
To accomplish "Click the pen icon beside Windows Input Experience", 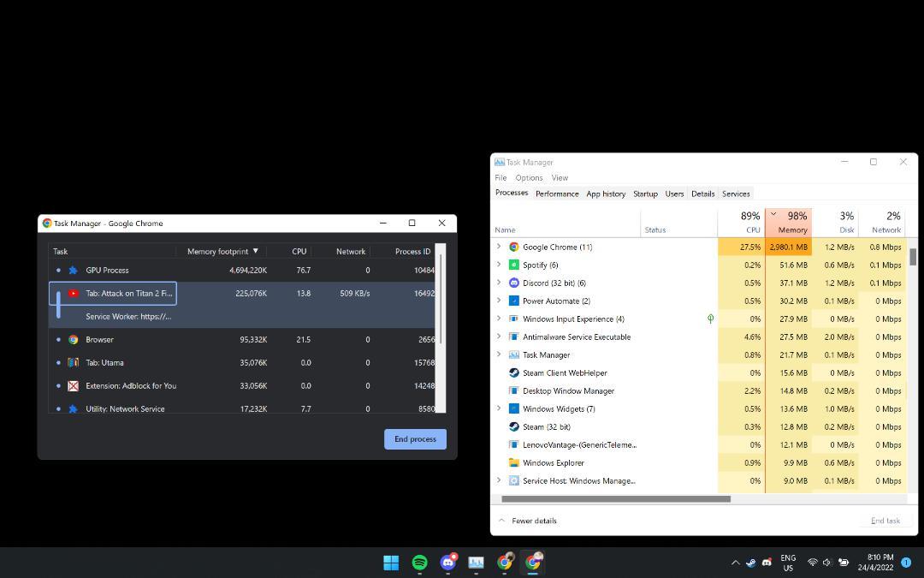I will point(710,319).
